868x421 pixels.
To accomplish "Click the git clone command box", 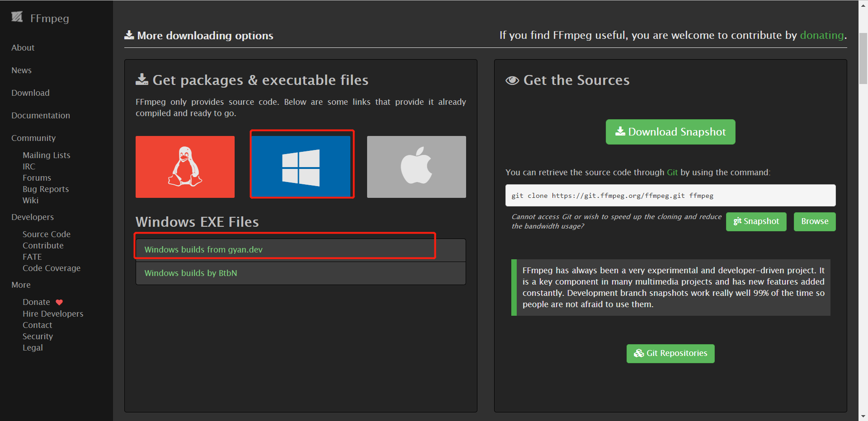I will point(670,196).
